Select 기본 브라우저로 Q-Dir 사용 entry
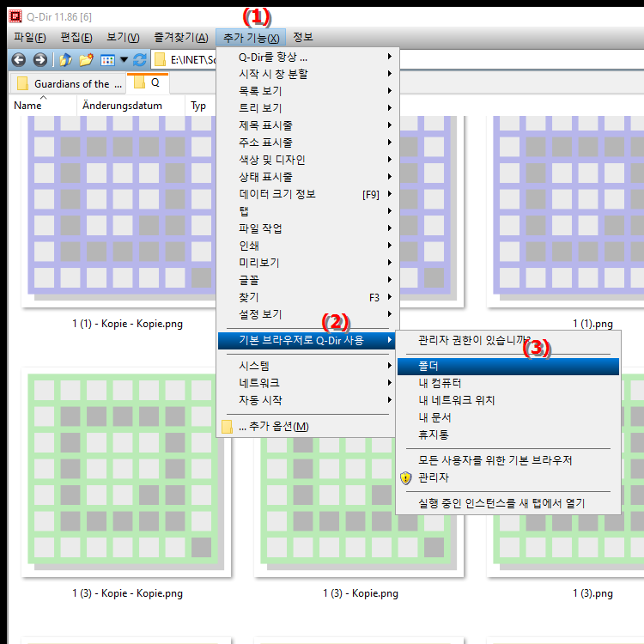The image size is (644, 644). point(307,341)
